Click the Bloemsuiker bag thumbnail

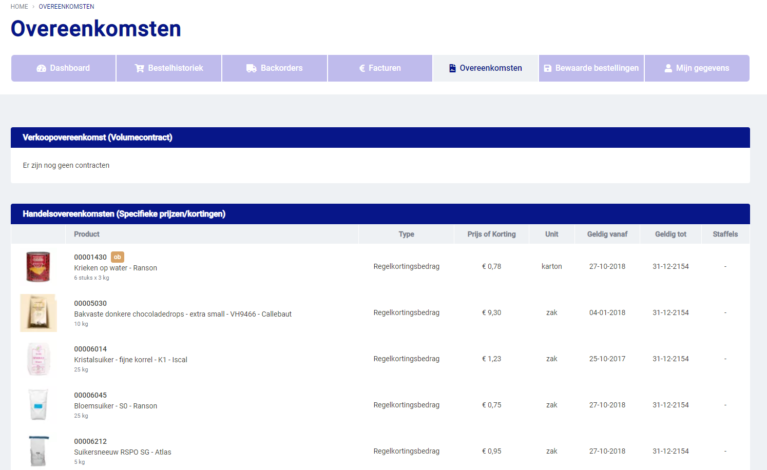(x=38, y=404)
